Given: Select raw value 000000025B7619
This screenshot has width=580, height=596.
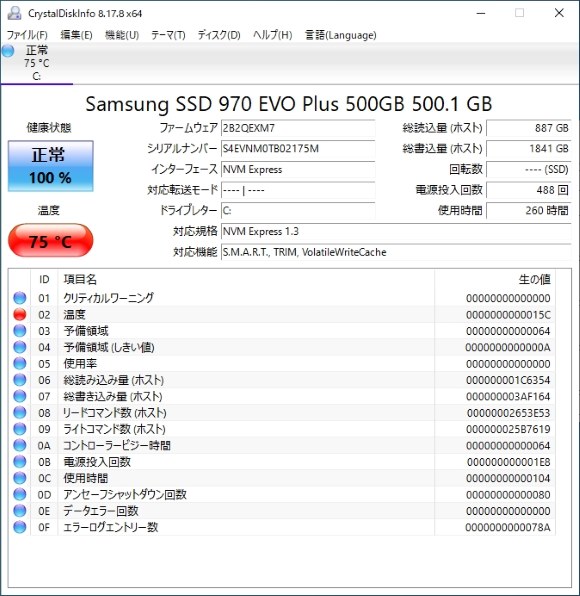Looking at the screenshot, I should pos(508,429).
